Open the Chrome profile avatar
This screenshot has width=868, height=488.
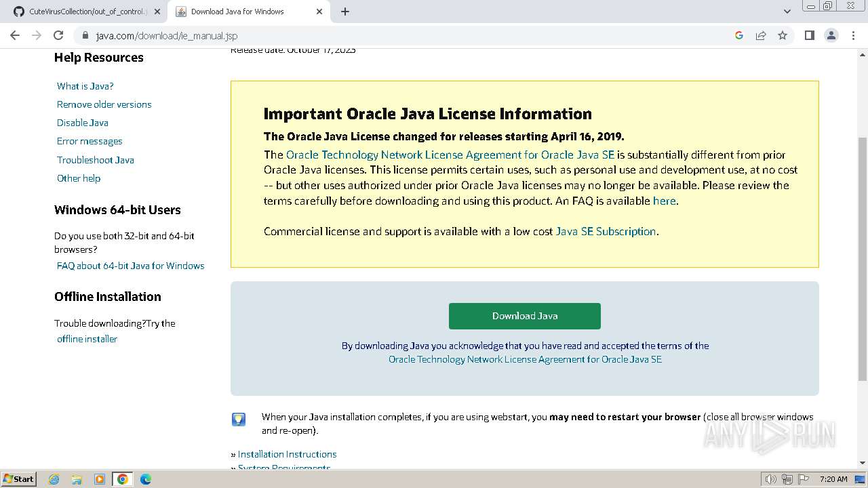[831, 35]
